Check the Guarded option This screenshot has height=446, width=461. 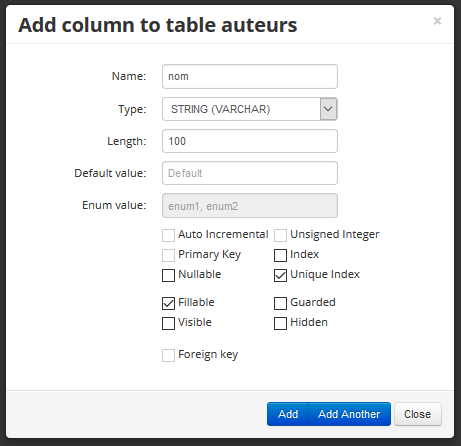point(280,303)
